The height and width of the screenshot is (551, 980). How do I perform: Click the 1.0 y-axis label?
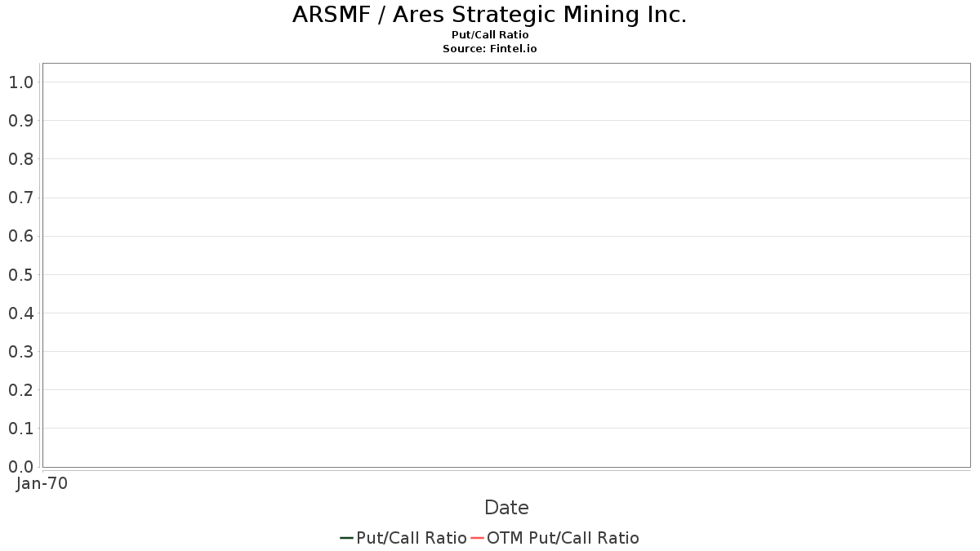(x=21, y=82)
